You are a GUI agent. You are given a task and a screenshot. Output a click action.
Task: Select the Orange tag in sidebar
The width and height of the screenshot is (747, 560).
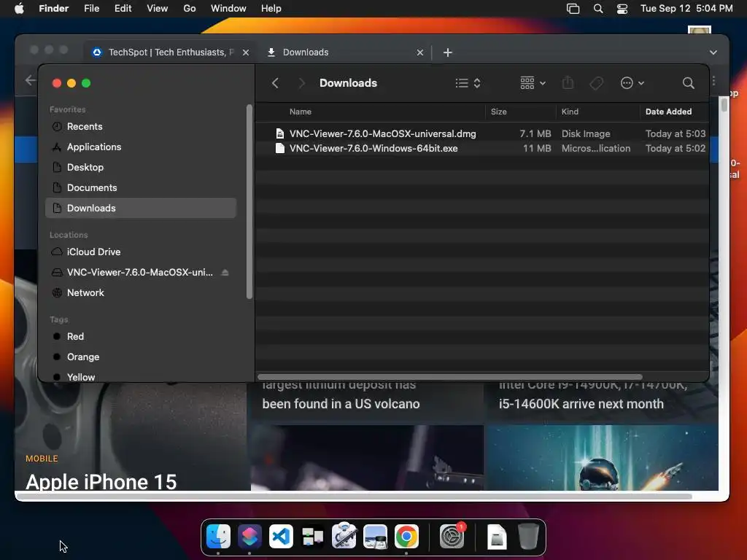tap(141, 357)
